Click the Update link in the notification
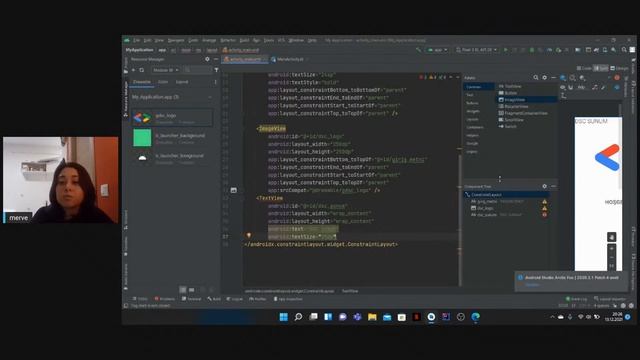The width and height of the screenshot is (640, 360). [532, 284]
